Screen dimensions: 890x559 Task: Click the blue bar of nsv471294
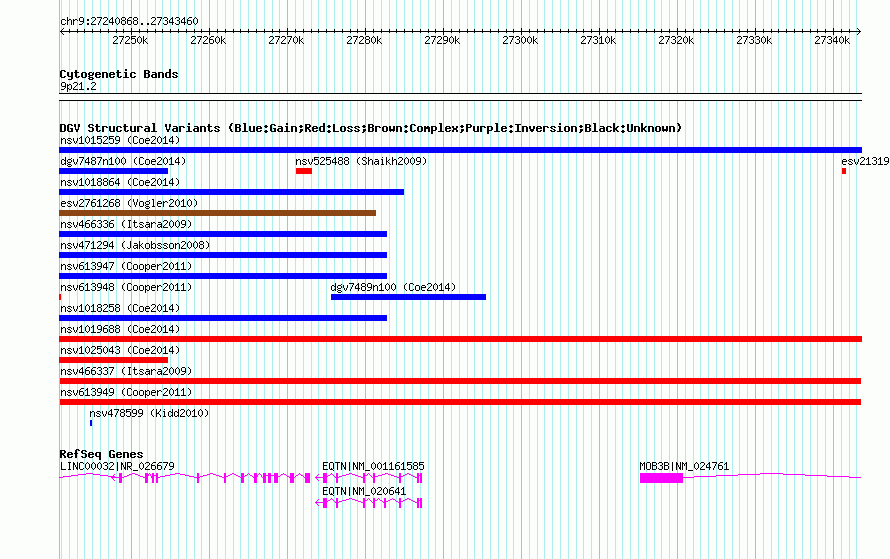click(x=223, y=255)
